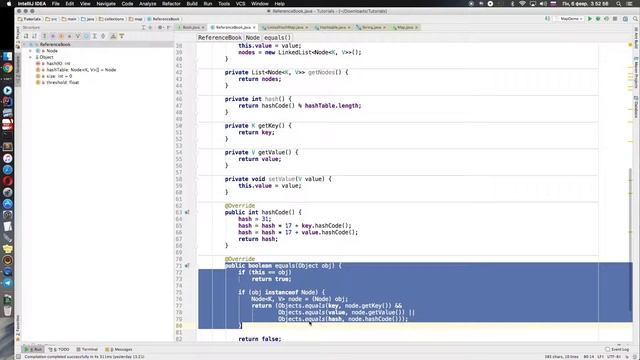
Task: Toggle Show Properties (purple p) in the Structure toolbar
Action: (x=53, y=36)
